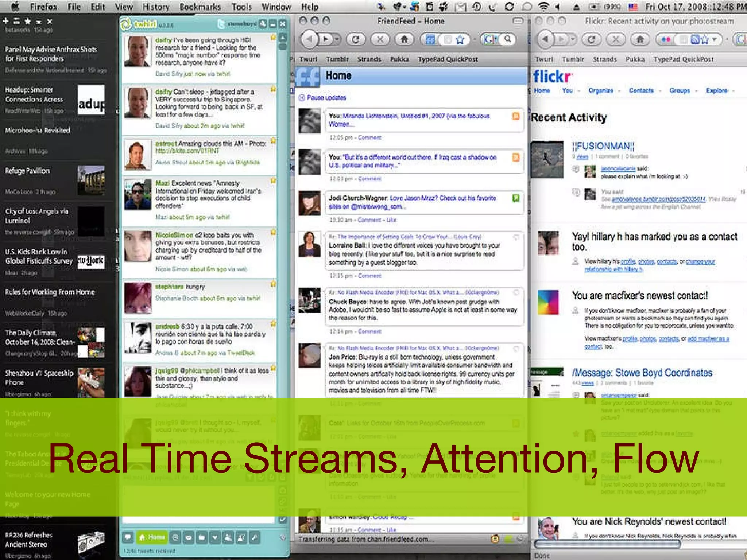The height and width of the screenshot is (560, 747).
Task: Open the friends and followers tab in twhirl
Action: (x=228, y=537)
